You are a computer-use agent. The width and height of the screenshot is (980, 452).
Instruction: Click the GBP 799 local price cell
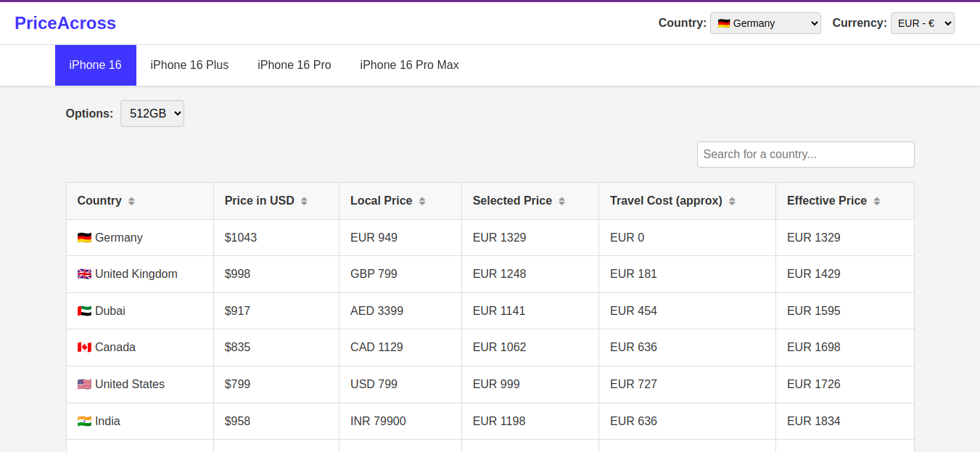pyautogui.click(x=400, y=274)
